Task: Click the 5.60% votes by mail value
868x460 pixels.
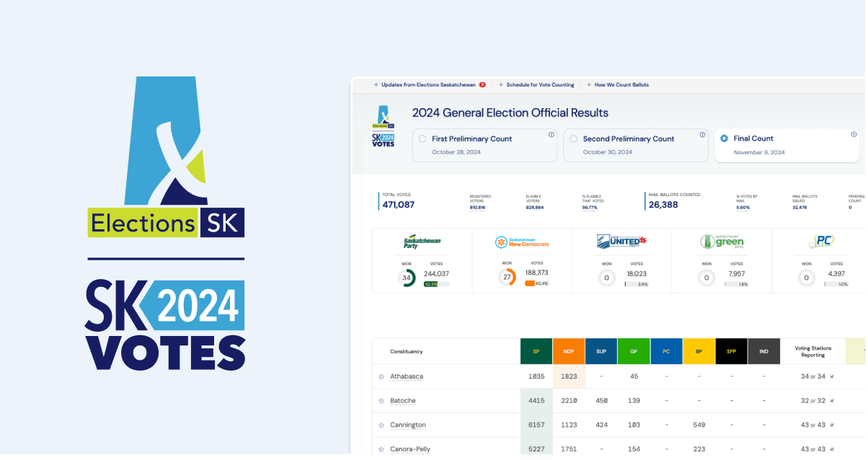Action: tap(743, 207)
